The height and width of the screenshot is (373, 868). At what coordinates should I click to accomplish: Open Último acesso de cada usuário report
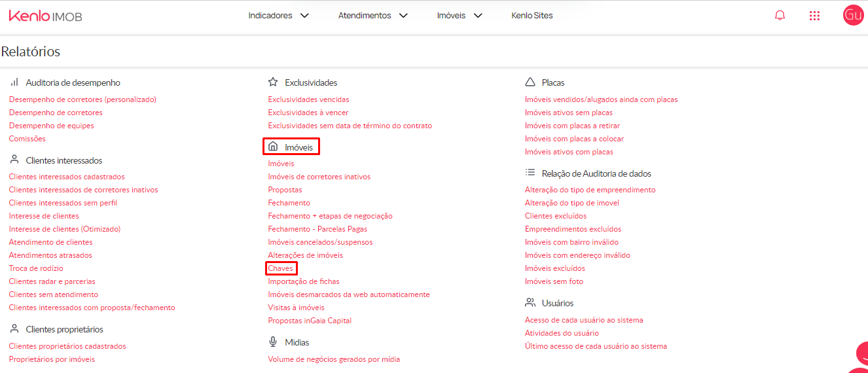(596, 346)
